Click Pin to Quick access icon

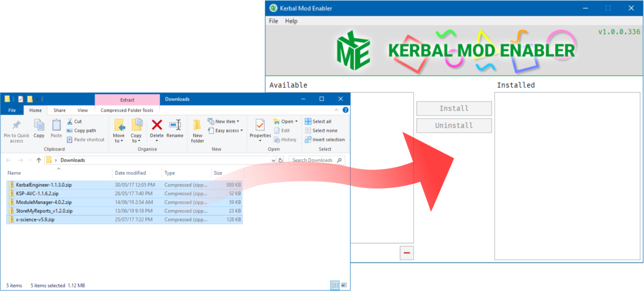click(16, 125)
